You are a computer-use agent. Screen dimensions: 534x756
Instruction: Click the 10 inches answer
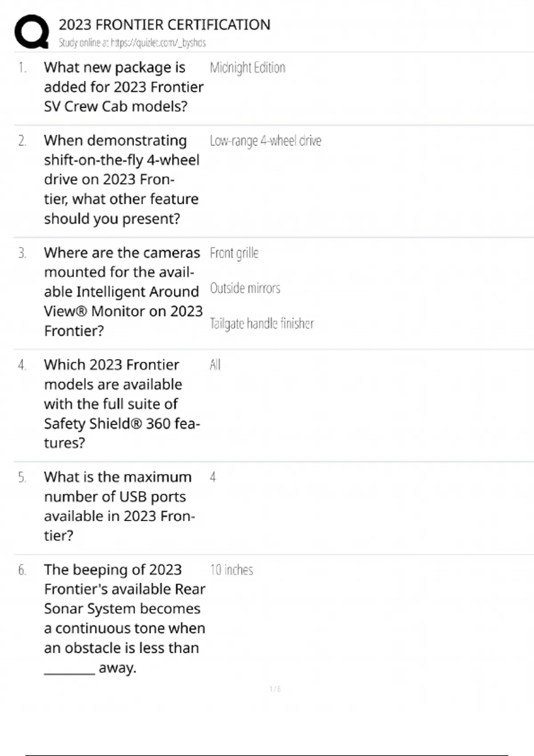[x=231, y=570]
